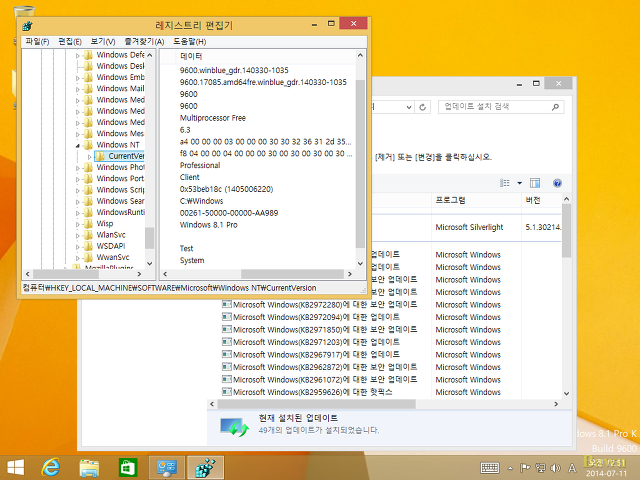Select the Windows NT folder icon
This screenshot has height=480, width=640.
coord(88,145)
